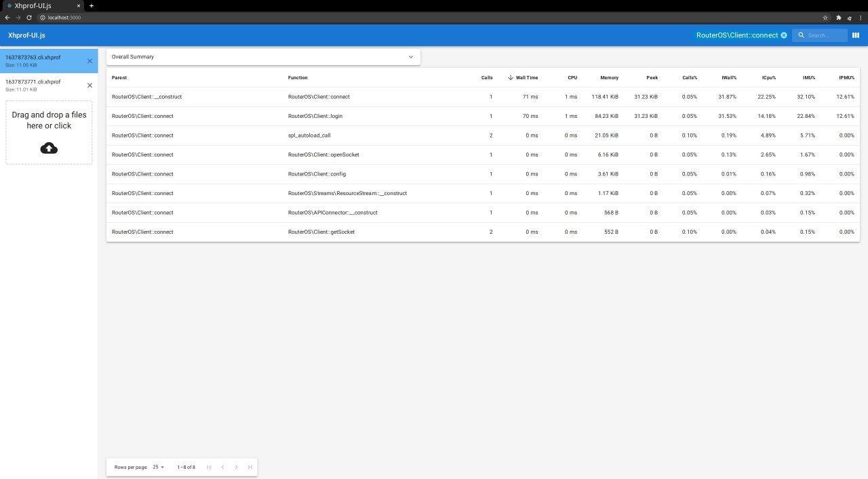Switch to the Xhprof-UI.js browser tab
The height and width of the screenshot is (479, 868).
click(x=43, y=5)
